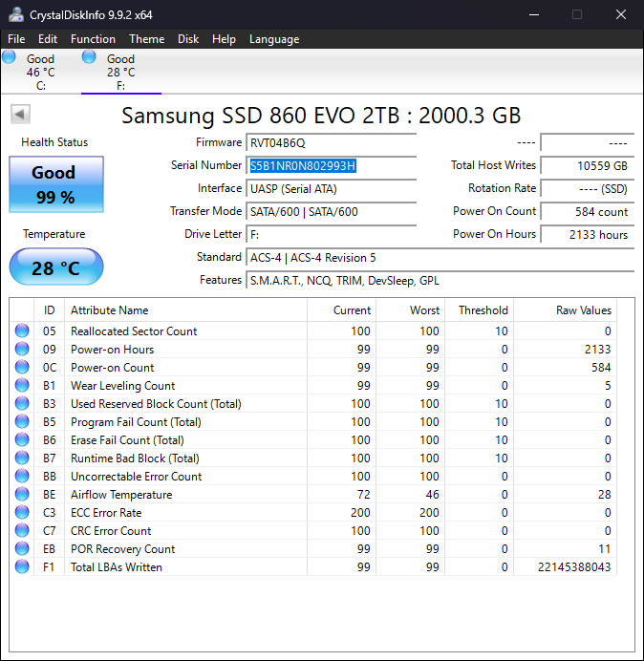Click status orb for Airflow Temperature

click(22, 494)
